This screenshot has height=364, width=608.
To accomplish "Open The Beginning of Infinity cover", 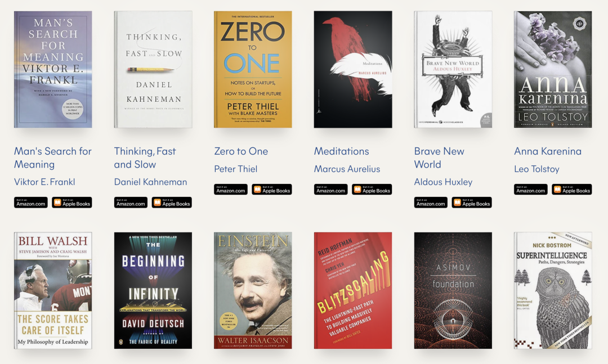I will pyautogui.click(x=153, y=290).
